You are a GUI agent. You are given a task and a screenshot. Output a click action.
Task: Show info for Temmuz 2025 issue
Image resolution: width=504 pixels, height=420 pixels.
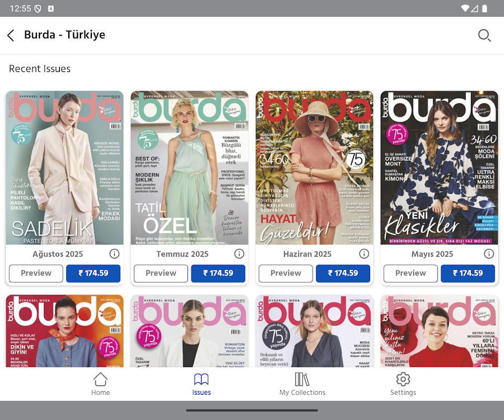[239, 254]
